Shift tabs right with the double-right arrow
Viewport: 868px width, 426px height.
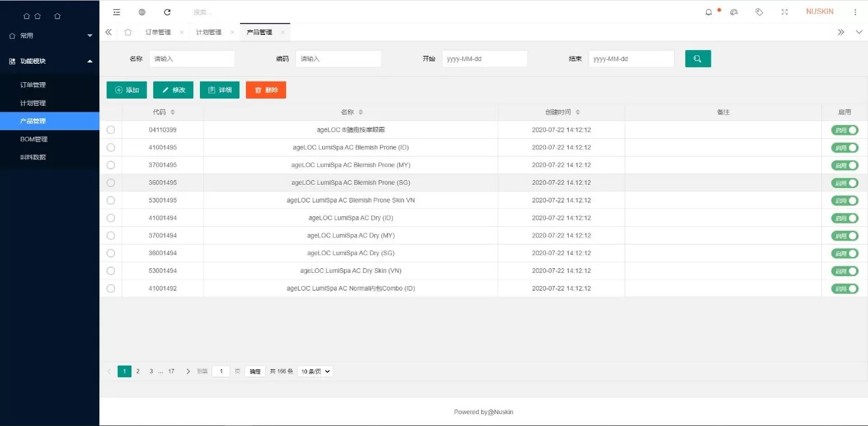click(x=840, y=32)
